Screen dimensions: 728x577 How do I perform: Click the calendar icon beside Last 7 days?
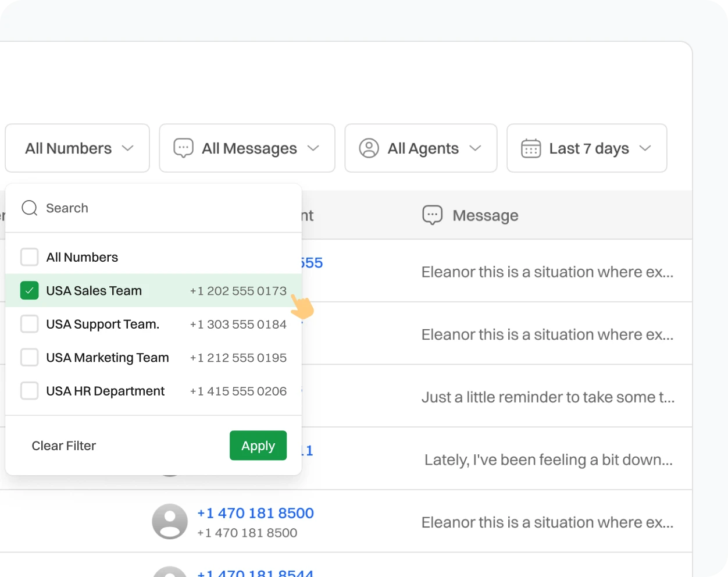(530, 148)
